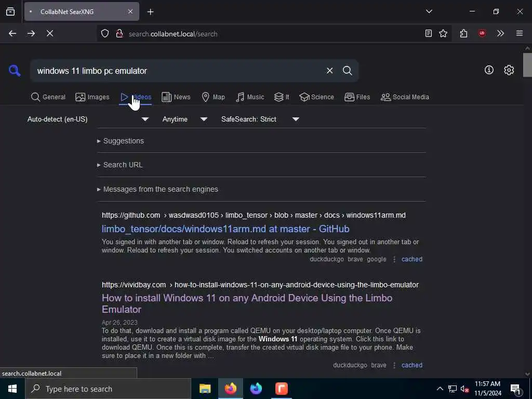Viewport: 532px width, 399px height.
Task: Open options dots on vividbay result
Action: [394, 365]
